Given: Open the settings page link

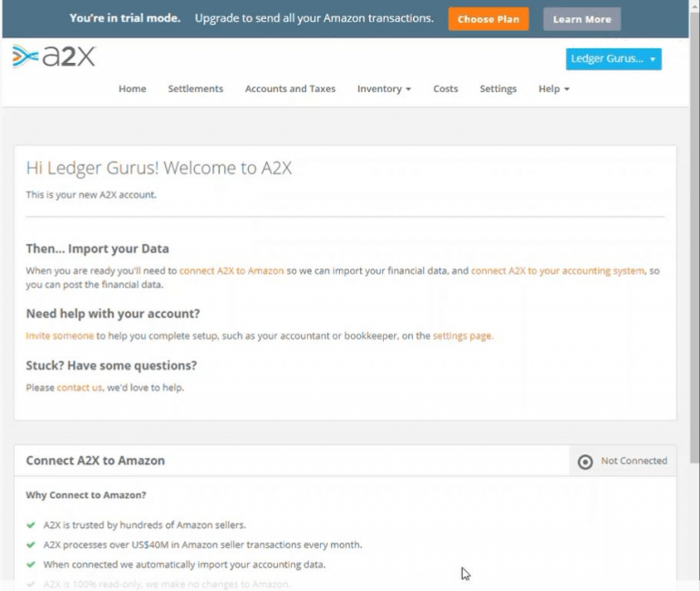Looking at the screenshot, I should pyautogui.click(x=463, y=336).
